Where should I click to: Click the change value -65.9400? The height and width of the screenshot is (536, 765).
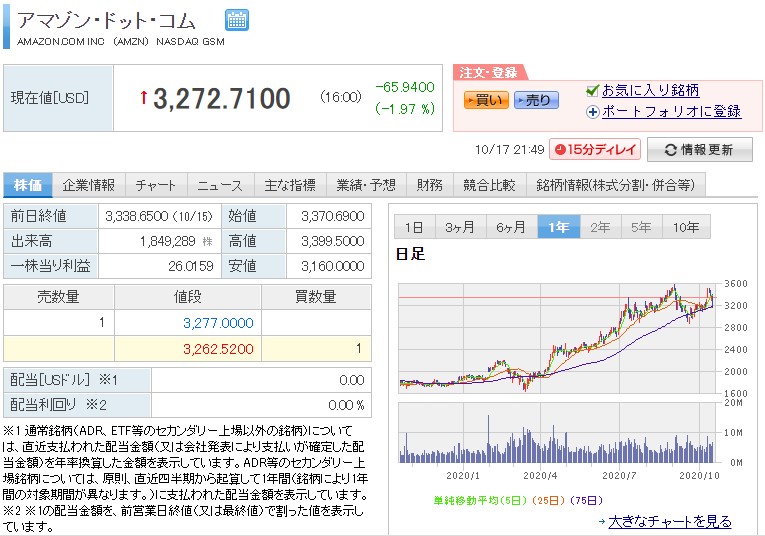(x=405, y=87)
